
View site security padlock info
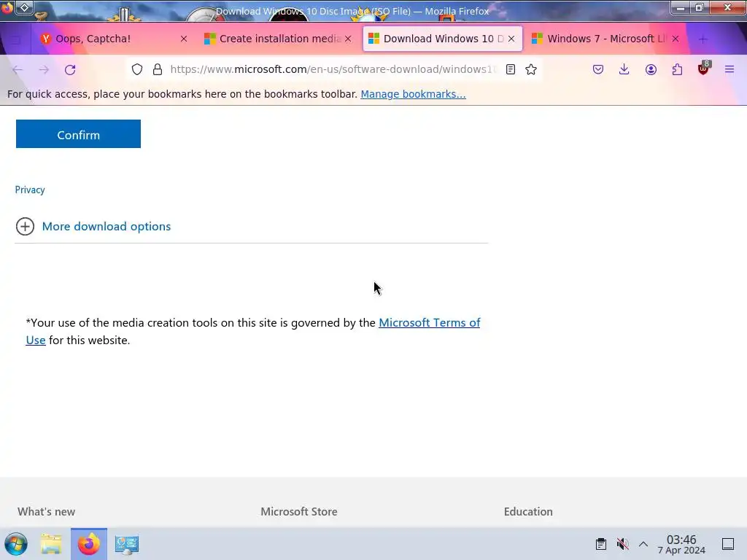(158, 69)
